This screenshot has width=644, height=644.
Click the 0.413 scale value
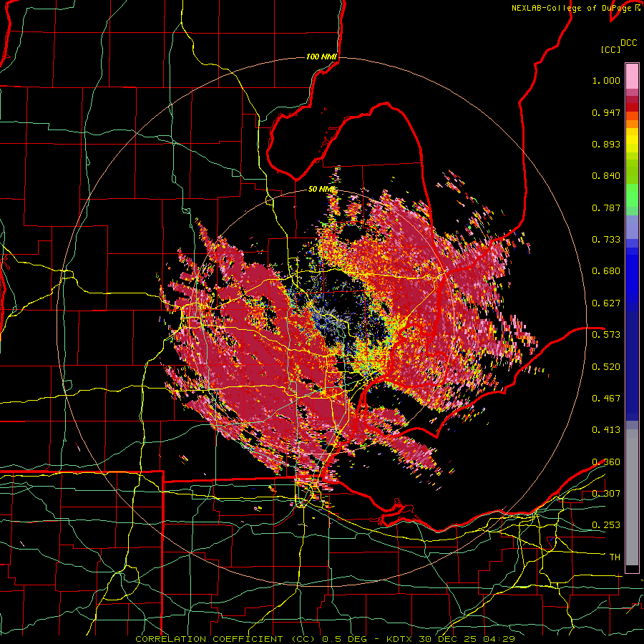606,430
